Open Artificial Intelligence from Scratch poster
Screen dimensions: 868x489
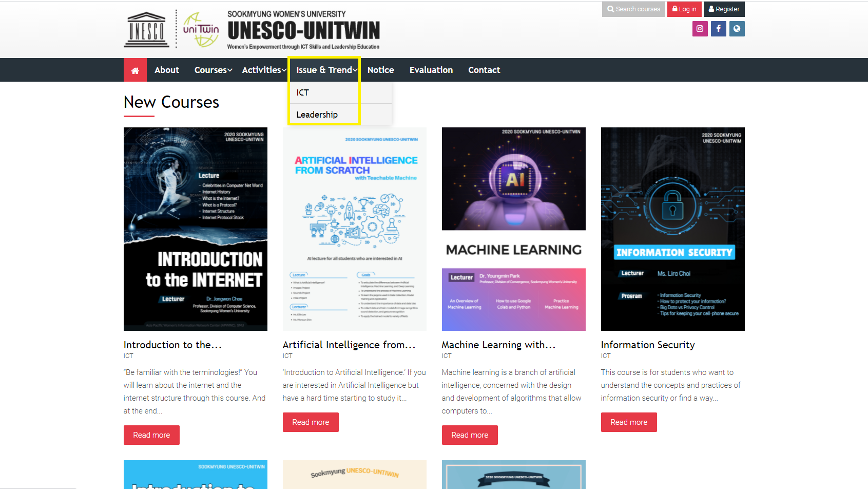click(x=355, y=229)
